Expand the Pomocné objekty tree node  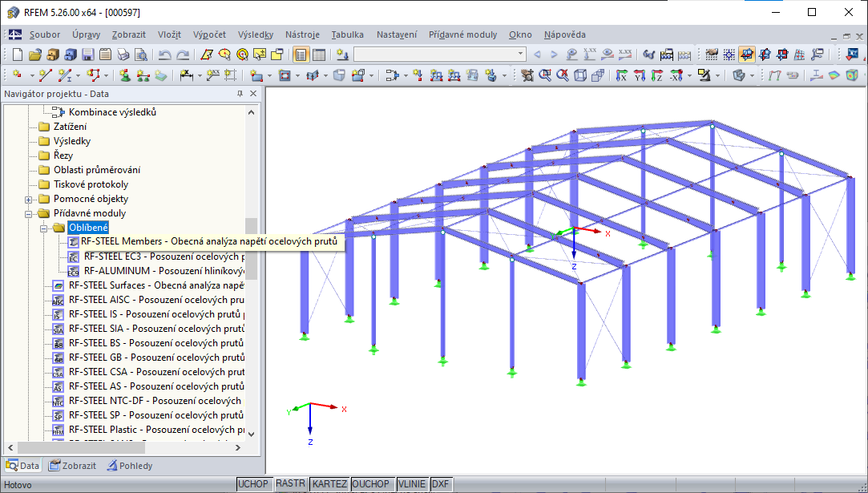click(x=28, y=199)
